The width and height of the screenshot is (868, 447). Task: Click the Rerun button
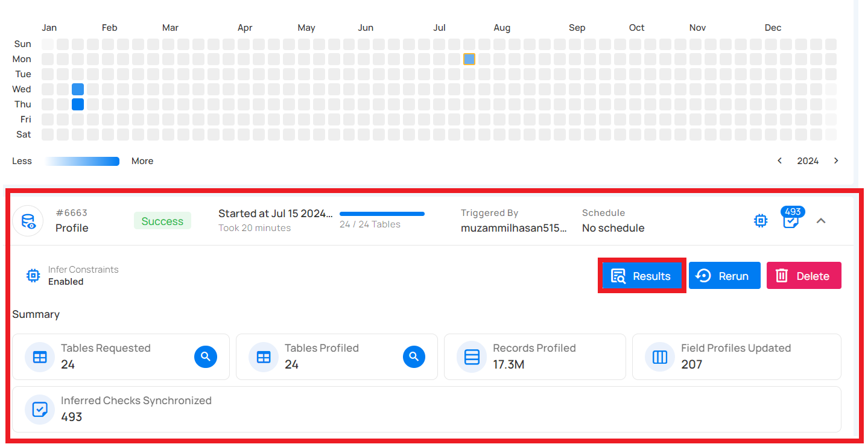[x=724, y=276]
